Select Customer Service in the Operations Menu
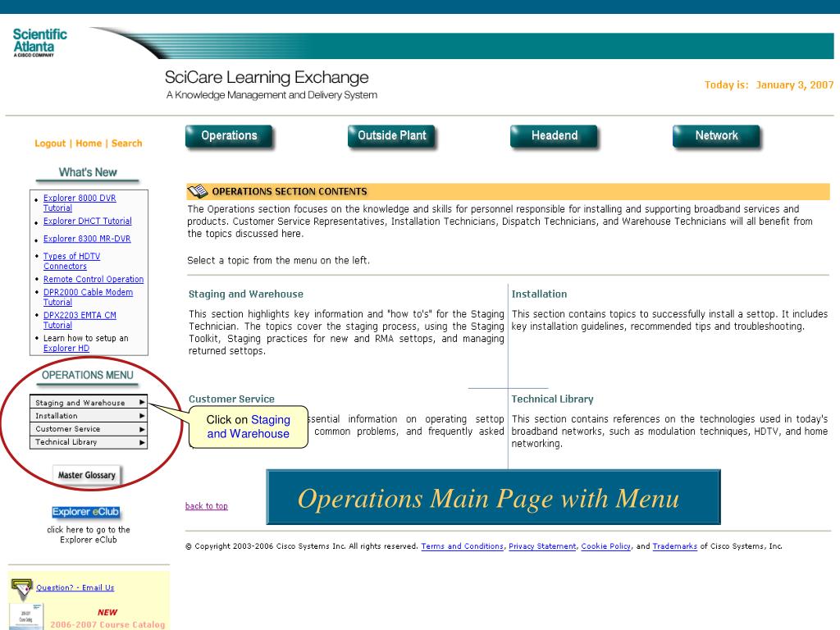Image resolution: width=840 pixels, height=630 pixels. tap(89, 429)
